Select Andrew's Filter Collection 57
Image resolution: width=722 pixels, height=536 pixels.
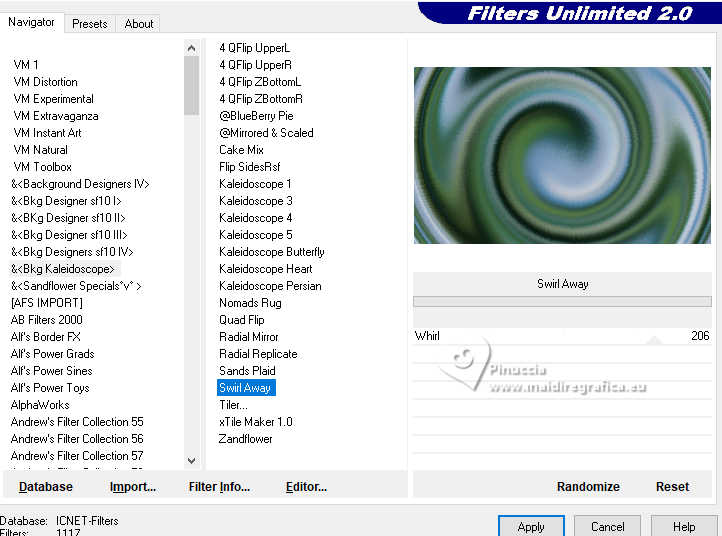pyautogui.click(x=77, y=456)
